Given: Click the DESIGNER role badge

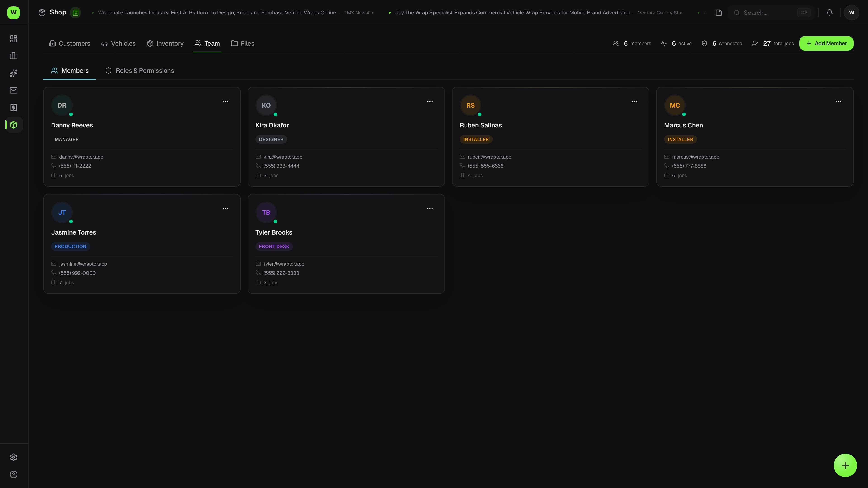Looking at the screenshot, I should (271, 139).
